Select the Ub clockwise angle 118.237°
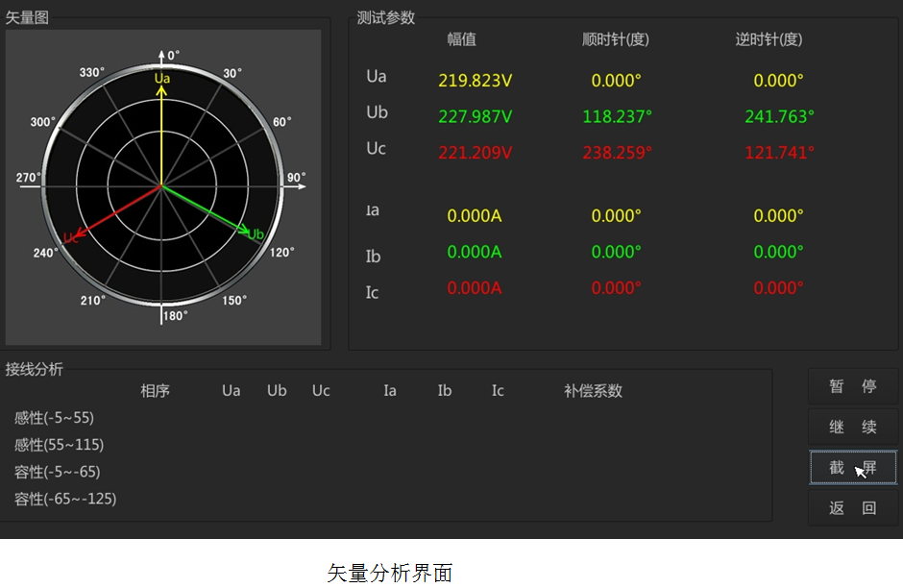The height and width of the screenshot is (588, 903). coord(617,116)
